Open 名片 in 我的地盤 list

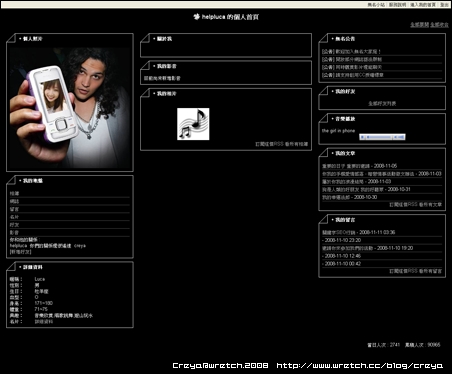[x=14, y=217]
